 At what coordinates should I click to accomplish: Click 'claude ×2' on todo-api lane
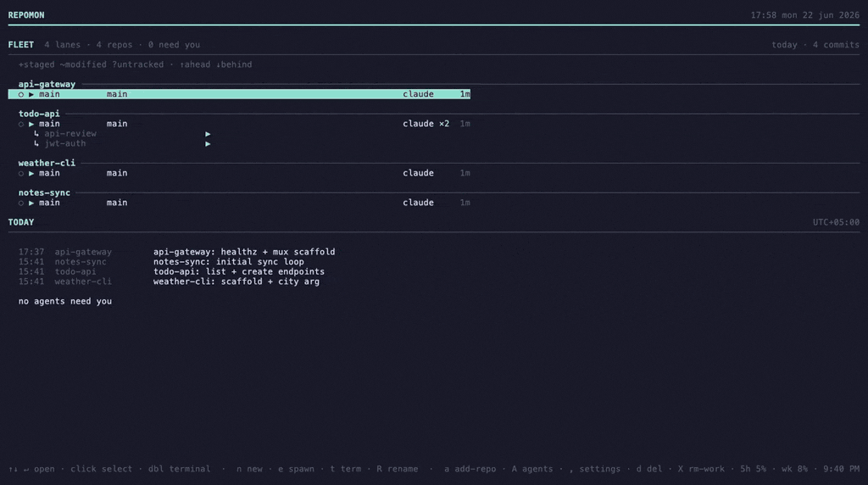tap(426, 124)
